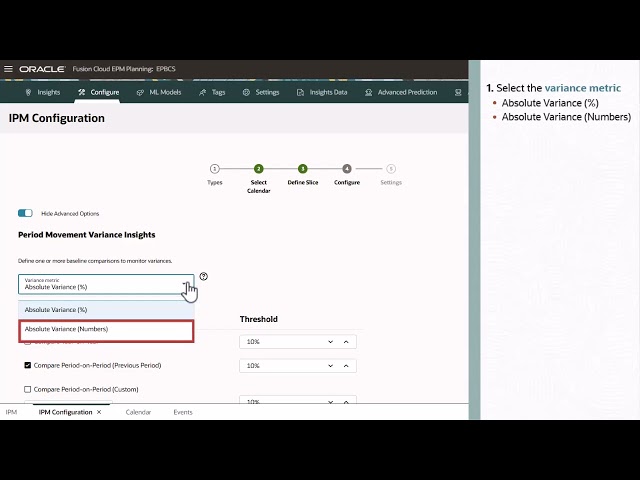
Task: Select the IPM Configuration bottom tab
Action: [65, 412]
